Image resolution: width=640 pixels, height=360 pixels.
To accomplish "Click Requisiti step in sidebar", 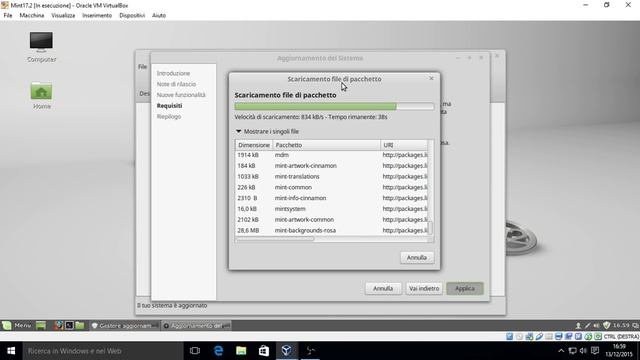I will (x=169, y=106).
